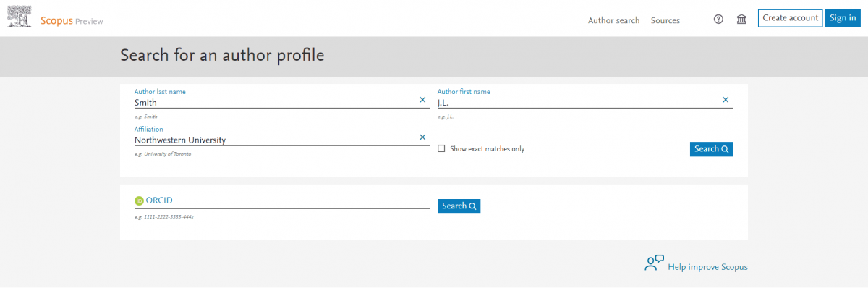Open Author search in top navigation
Viewport: 868px width, 288px height.
pyautogui.click(x=613, y=20)
